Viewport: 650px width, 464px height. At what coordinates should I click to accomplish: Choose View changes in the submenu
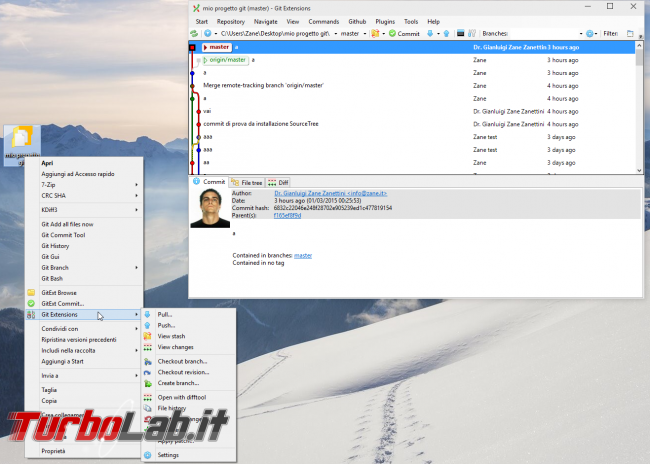[189, 347]
